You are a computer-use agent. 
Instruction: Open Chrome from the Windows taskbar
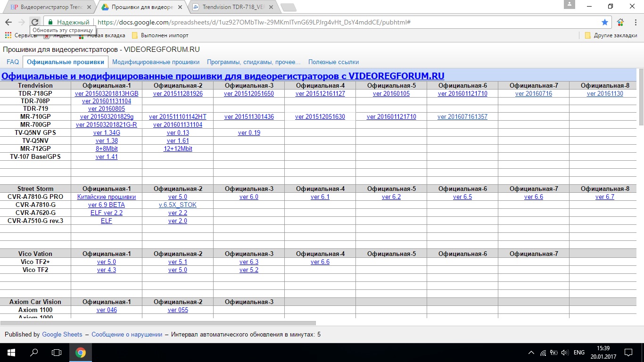coord(81,352)
